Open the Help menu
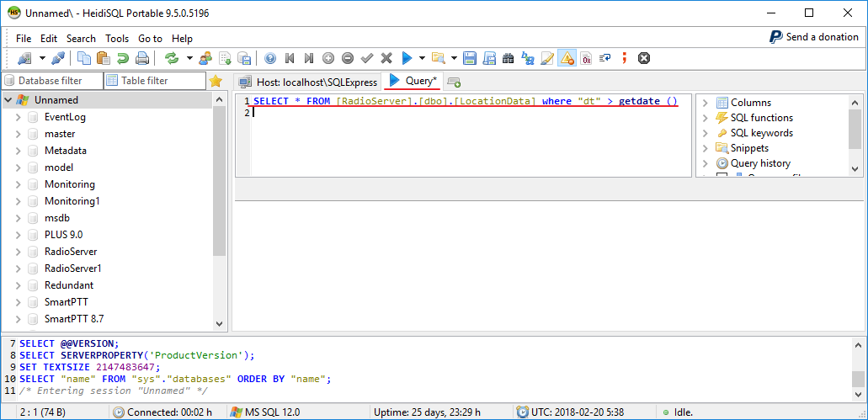The width and height of the screenshot is (868, 420). [x=182, y=39]
